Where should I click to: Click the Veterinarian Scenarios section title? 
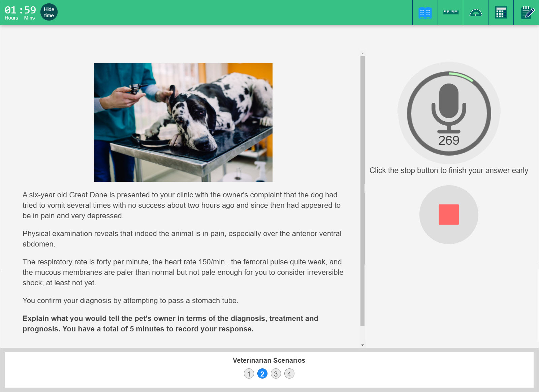coord(269,360)
